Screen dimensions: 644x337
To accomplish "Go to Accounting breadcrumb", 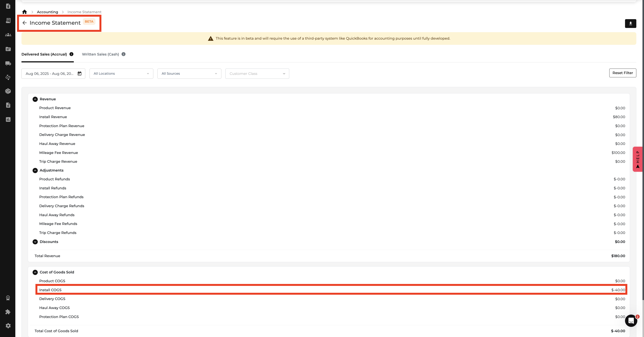I will pos(48,12).
